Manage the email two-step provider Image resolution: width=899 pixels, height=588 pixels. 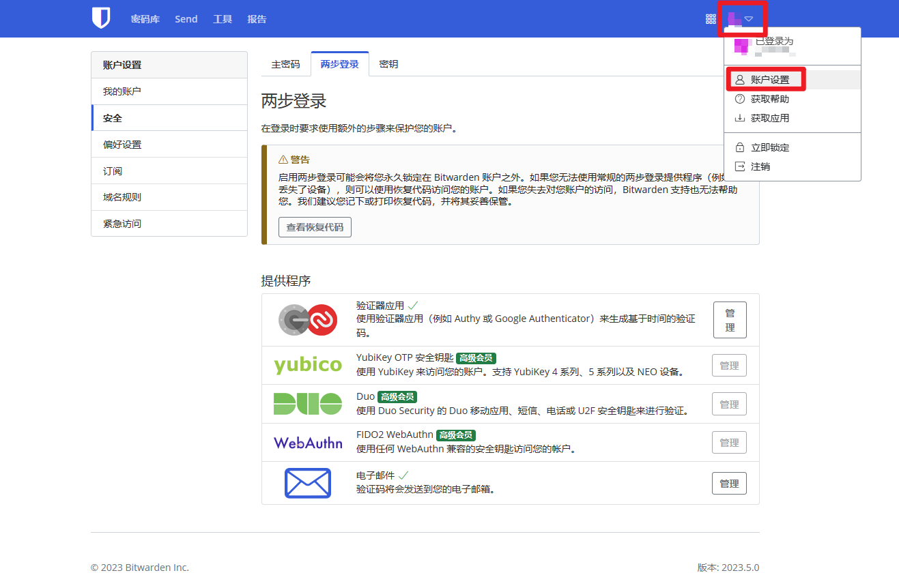729,483
